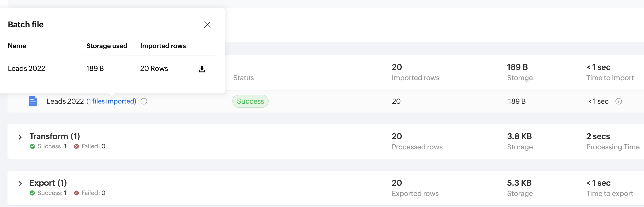Click the Imported rows column header in popup
The height and width of the screenshot is (207, 644).
[x=163, y=46]
